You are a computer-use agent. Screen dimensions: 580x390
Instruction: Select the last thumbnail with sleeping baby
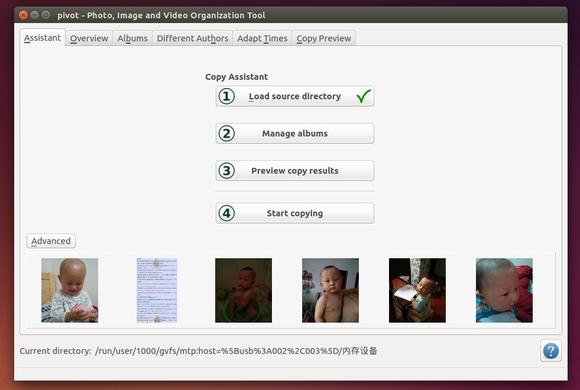coord(504,290)
